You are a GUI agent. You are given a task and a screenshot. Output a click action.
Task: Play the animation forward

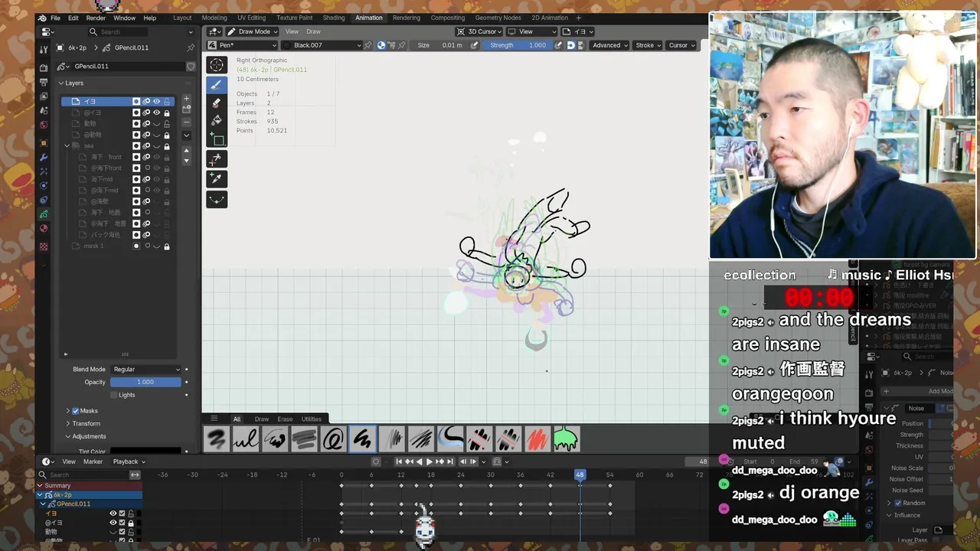(x=430, y=461)
